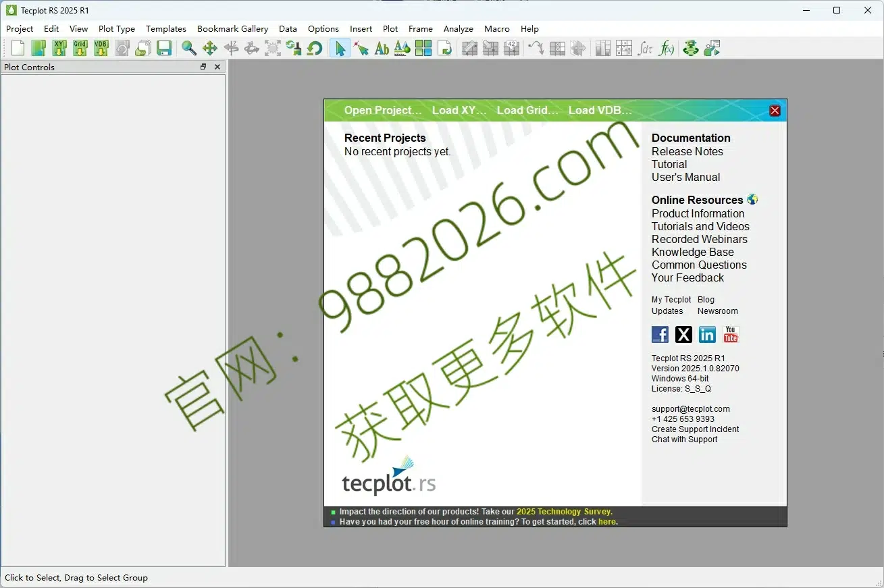Open the X social icon on welcome screen
Viewport: 884px width, 588px height.
[x=683, y=334]
